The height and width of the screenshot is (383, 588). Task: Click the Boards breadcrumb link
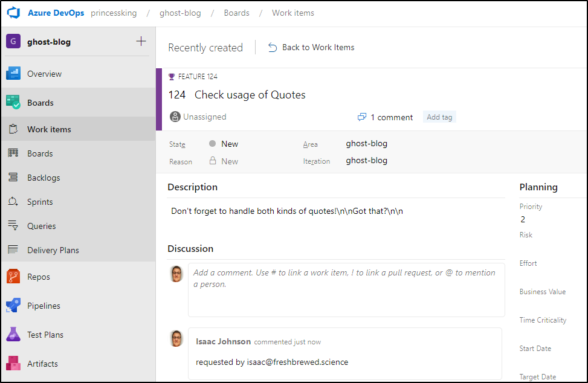pyautogui.click(x=237, y=13)
